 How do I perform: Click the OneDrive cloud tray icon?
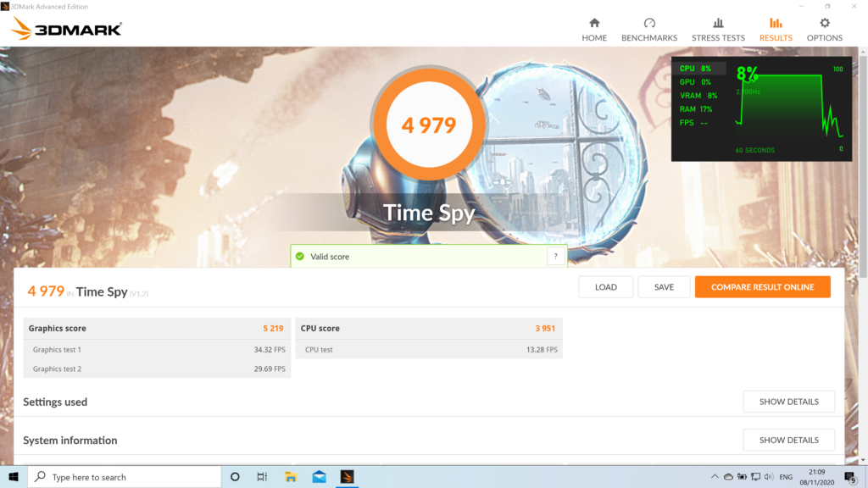click(728, 476)
